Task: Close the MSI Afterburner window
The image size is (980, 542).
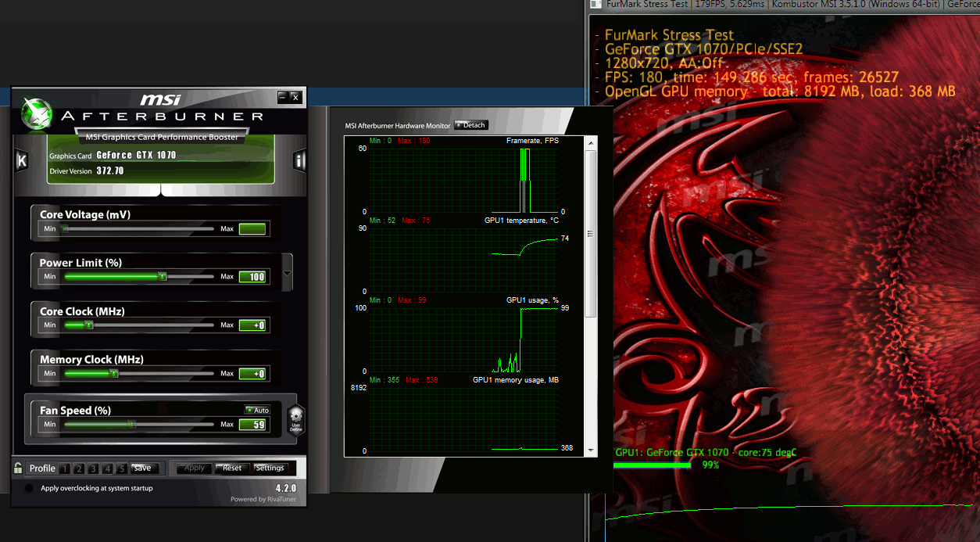Action: [295, 97]
